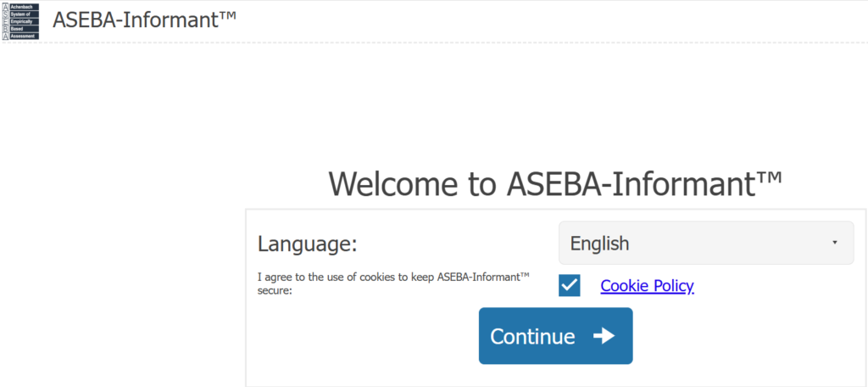
Task: Click the trademark symbol in header title
Action: pyautogui.click(x=227, y=15)
